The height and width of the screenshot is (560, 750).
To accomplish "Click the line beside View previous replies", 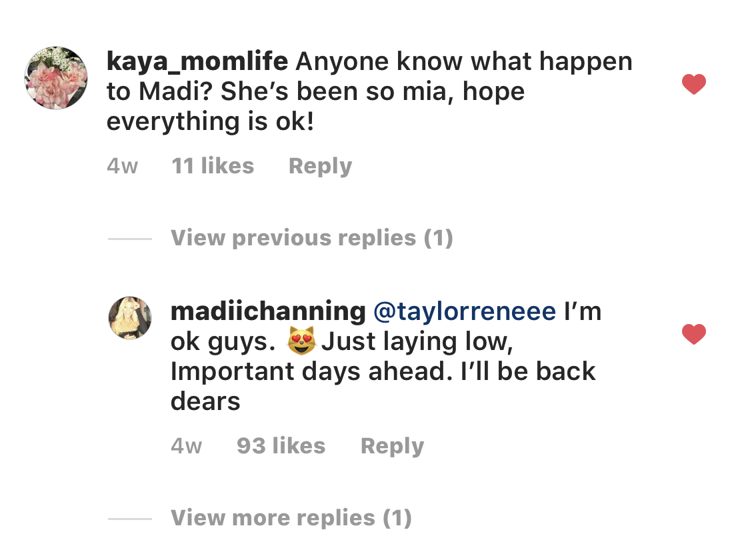I will [x=129, y=238].
